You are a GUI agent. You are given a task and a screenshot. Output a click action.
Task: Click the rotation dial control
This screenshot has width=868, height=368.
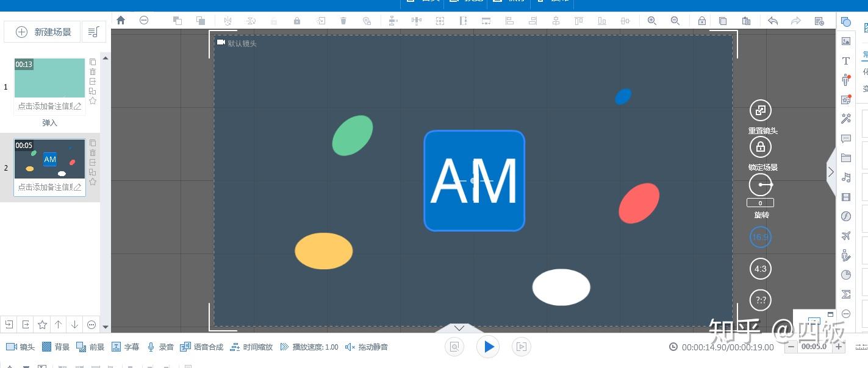(760, 185)
